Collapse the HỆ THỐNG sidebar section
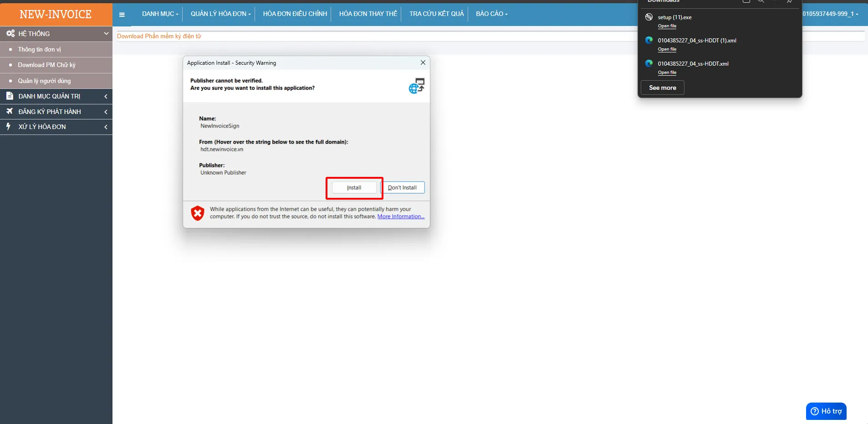Viewport: 868px width, 424px height. tap(56, 34)
